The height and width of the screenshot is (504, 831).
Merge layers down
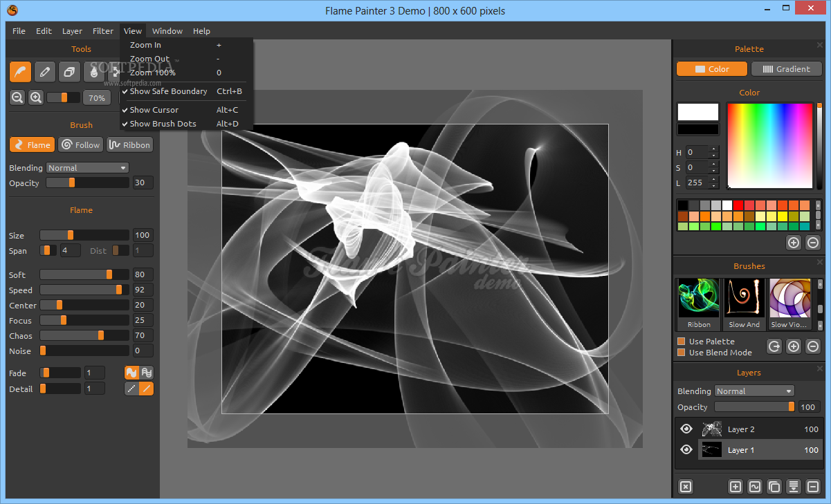[794, 487]
